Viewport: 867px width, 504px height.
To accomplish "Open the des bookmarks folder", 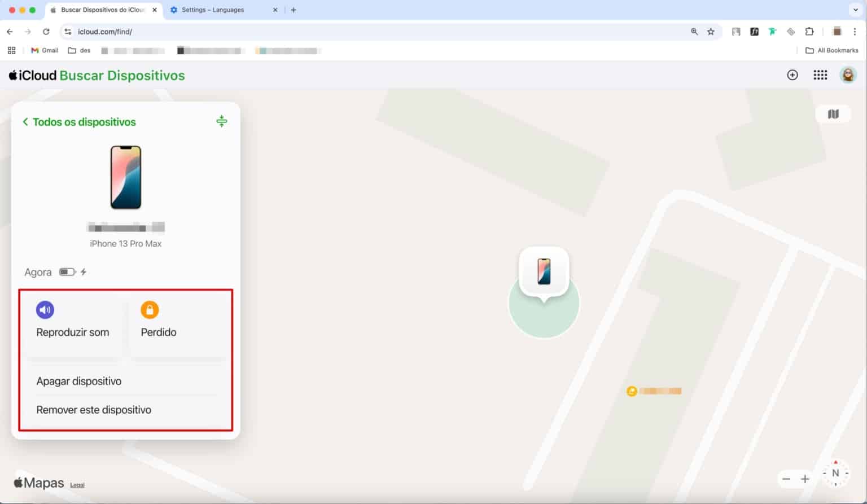I will coord(79,50).
